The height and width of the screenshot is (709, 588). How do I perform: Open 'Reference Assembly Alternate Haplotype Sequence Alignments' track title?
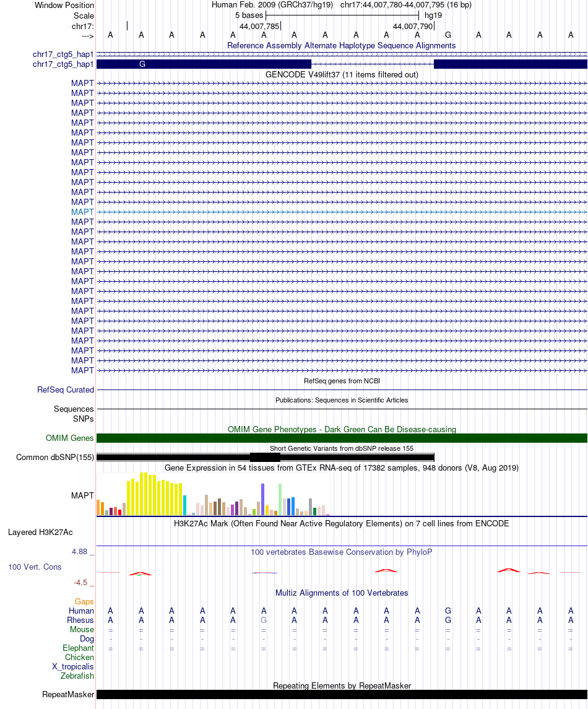341,45
